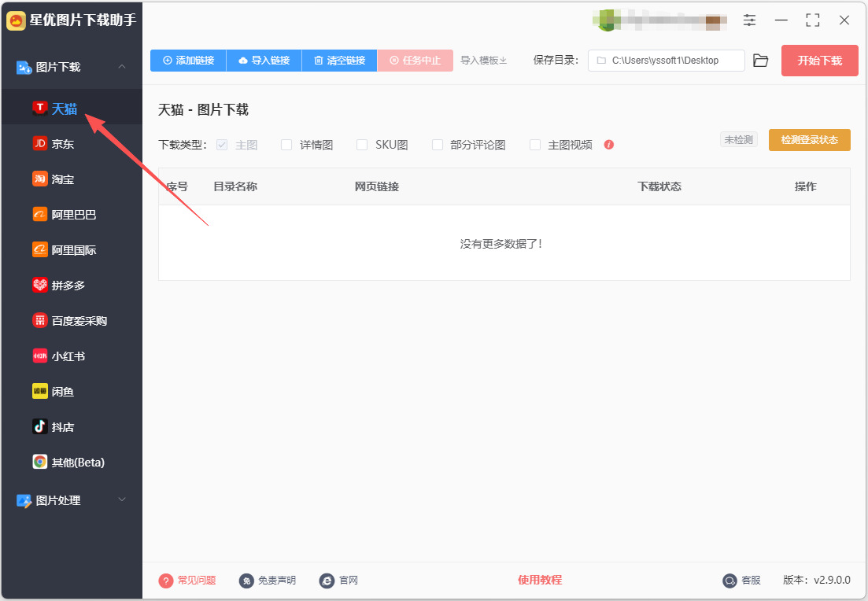Select 闲鱼 in the sidebar
868x601 pixels.
(72, 392)
